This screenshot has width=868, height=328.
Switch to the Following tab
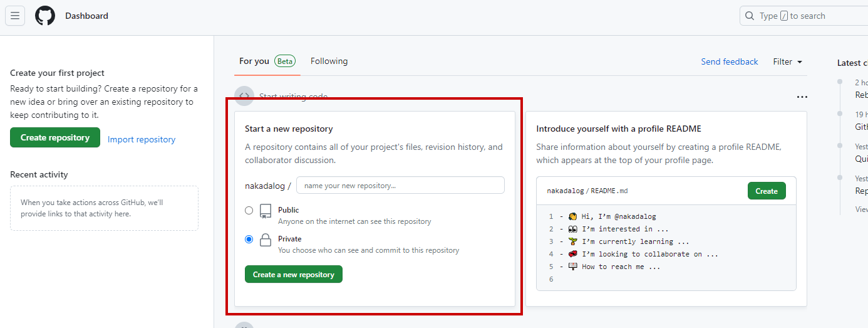coord(329,61)
